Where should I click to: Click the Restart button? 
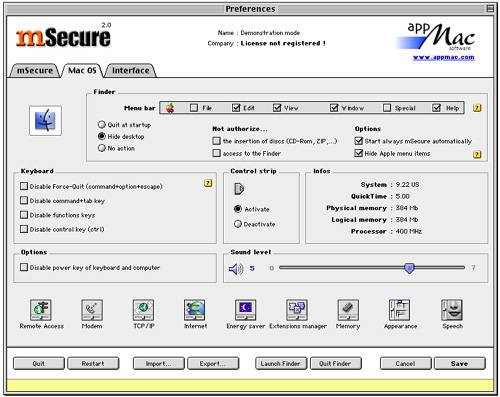click(x=93, y=364)
